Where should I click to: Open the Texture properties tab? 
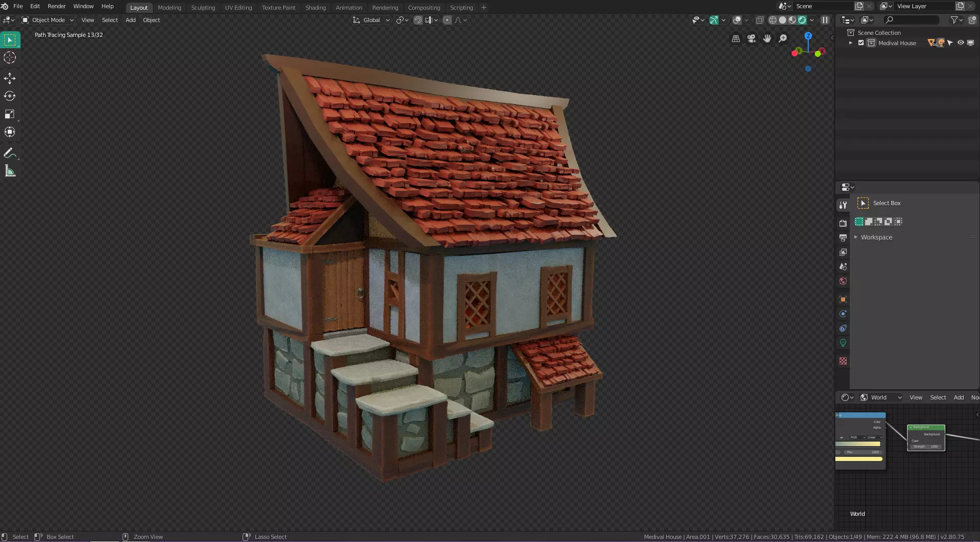point(843,361)
